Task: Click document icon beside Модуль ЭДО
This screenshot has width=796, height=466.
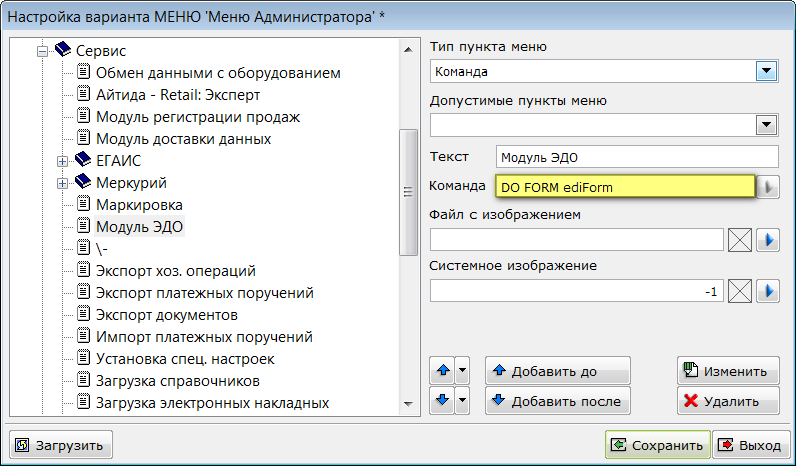Action: 84,226
